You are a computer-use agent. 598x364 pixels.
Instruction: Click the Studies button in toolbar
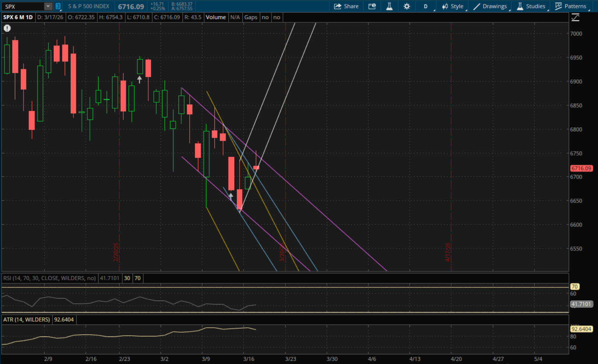tap(531, 6)
